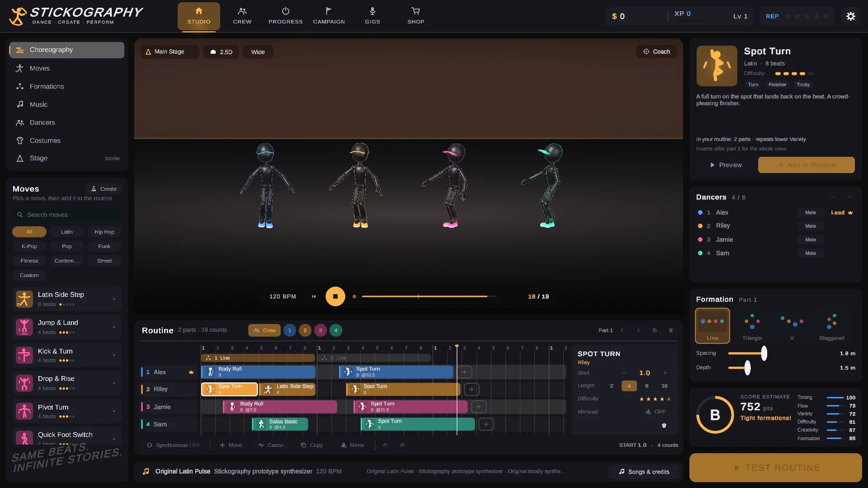The width and height of the screenshot is (868, 488).
Task: Click the skip-to-start playback icon
Action: pyautogui.click(x=314, y=296)
